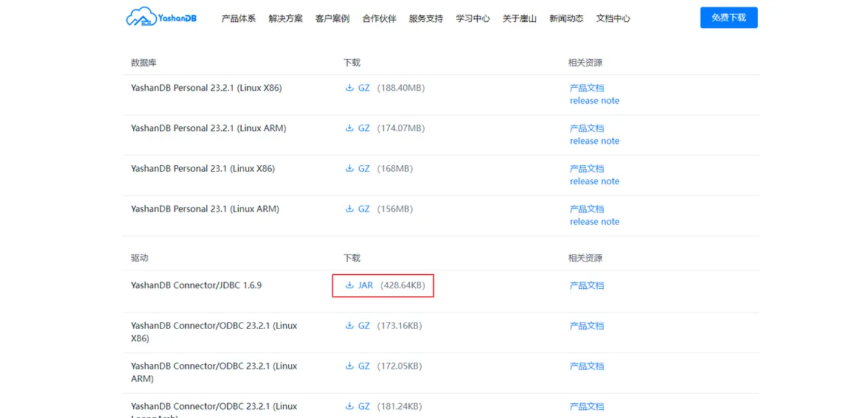Open the 合作伙伴 menu
The height and width of the screenshot is (418, 868).
tap(379, 18)
